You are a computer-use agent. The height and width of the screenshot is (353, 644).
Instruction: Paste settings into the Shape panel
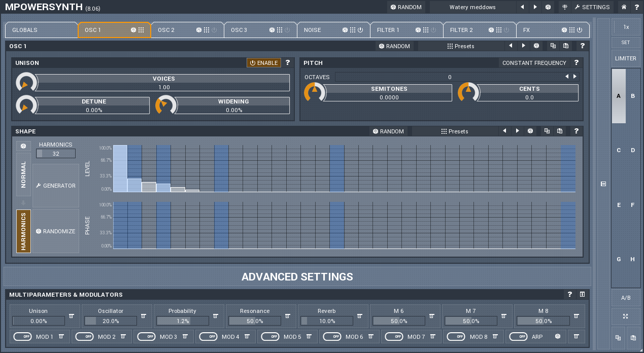[559, 131]
